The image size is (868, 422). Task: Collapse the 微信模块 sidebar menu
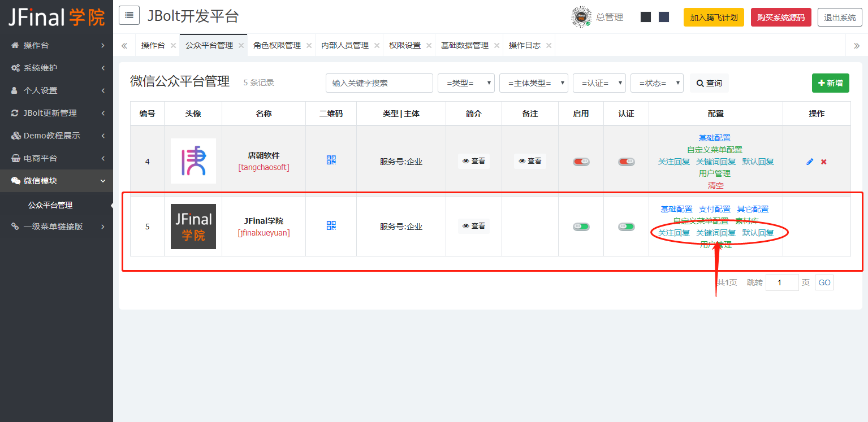tap(57, 181)
